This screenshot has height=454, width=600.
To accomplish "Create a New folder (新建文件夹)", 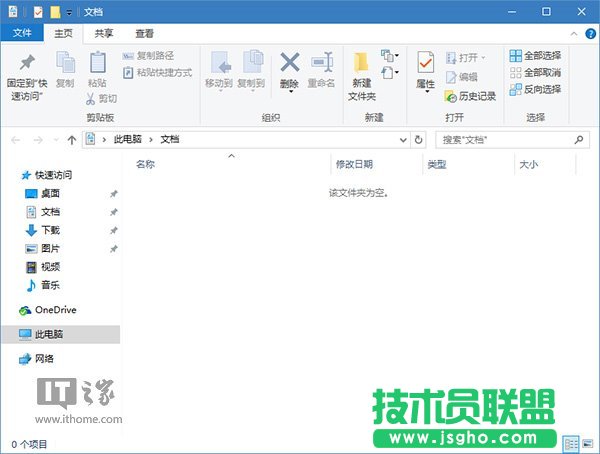I will [x=362, y=77].
